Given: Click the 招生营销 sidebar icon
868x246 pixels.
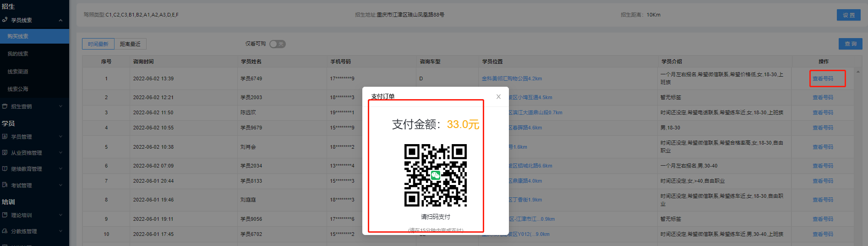Looking at the screenshot, I should [5, 106].
